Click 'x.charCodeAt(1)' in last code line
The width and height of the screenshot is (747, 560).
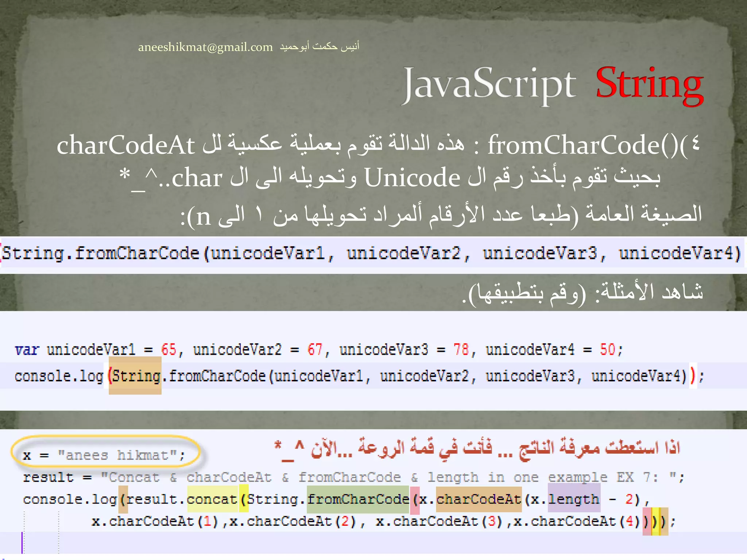coord(155,521)
